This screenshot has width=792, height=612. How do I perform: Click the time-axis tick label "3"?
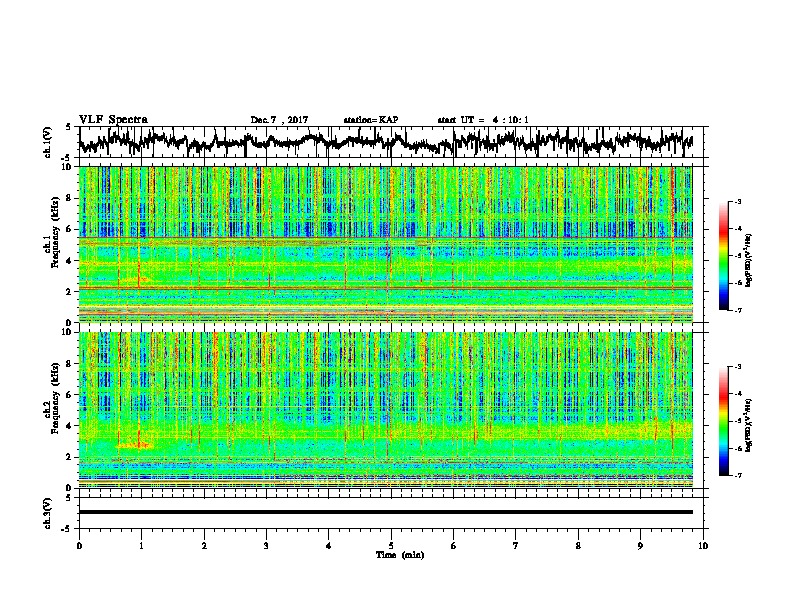pyautogui.click(x=266, y=546)
